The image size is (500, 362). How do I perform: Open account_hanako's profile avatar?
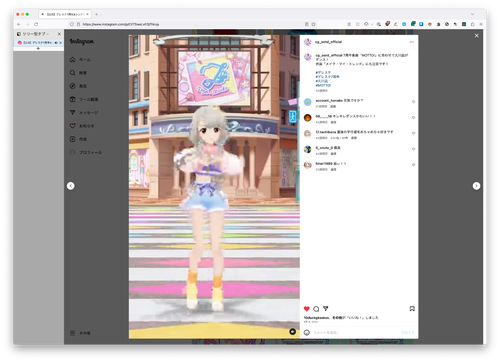tap(308, 102)
